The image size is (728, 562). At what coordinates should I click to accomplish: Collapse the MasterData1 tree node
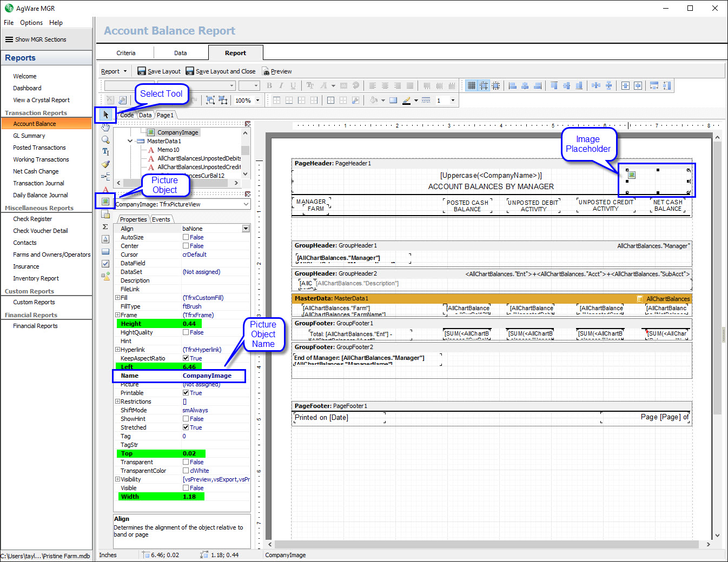130,141
